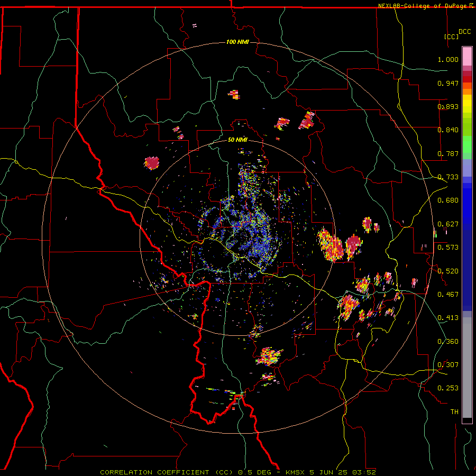Click the 0.947 scale value
The width and height of the screenshot is (476, 476).
(448, 83)
